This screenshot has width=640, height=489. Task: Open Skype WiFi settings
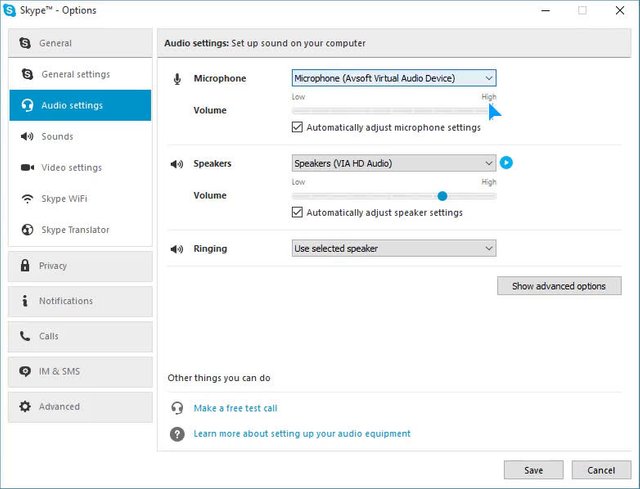pyautogui.click(x=80, y=199)
